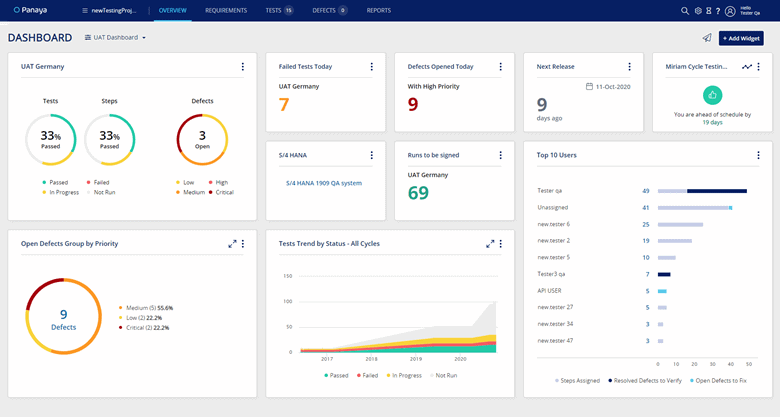Open the settings gear icon in header

click(x=698, y=10)
